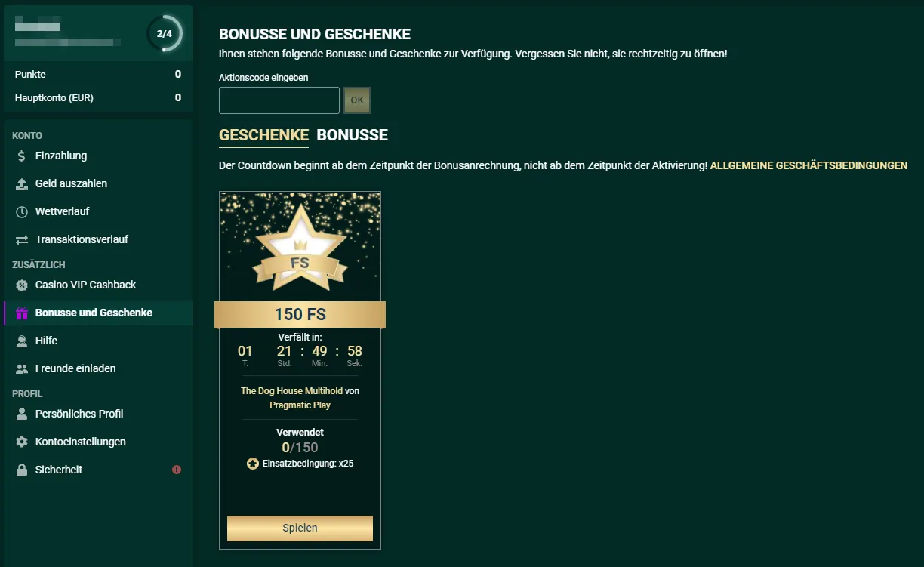Screen dimensions: 924x567
Task: Switch to the GESCHENKE tab
Action: pos(263,135)
